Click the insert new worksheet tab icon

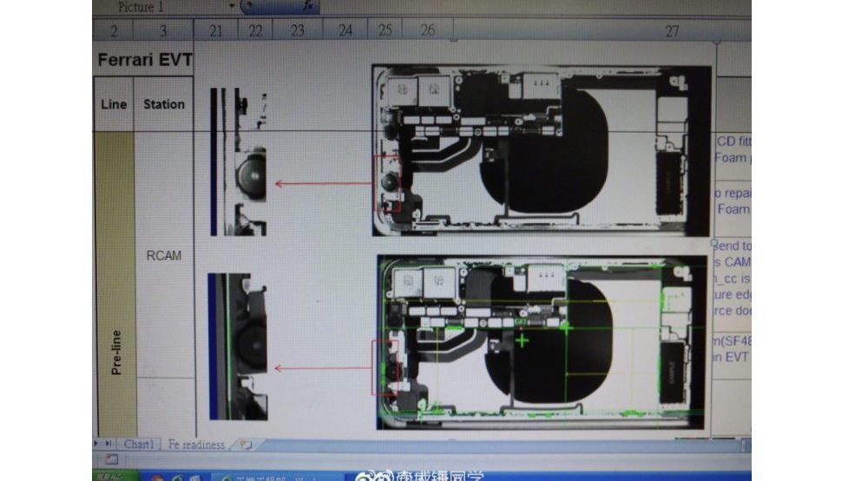[x=246, y=445]
